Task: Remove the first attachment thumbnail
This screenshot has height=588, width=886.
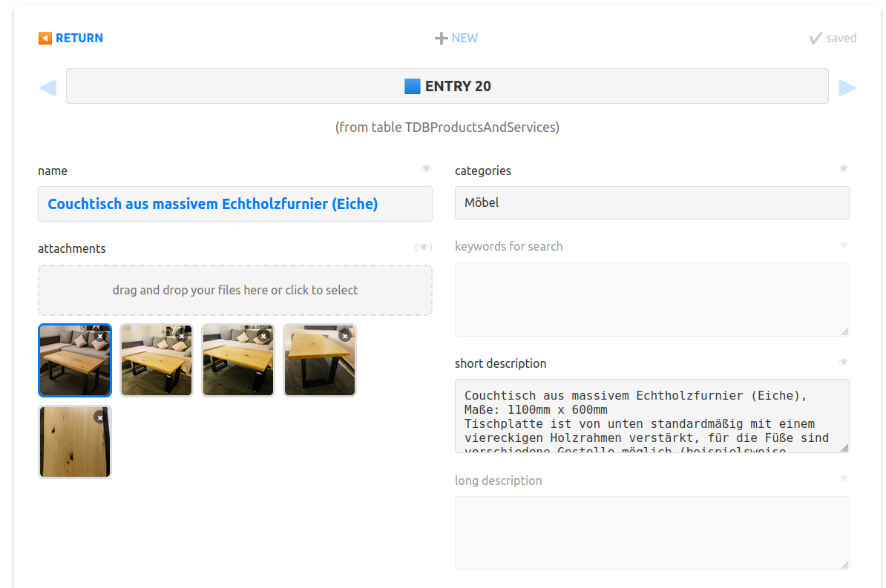Action: 100,336
